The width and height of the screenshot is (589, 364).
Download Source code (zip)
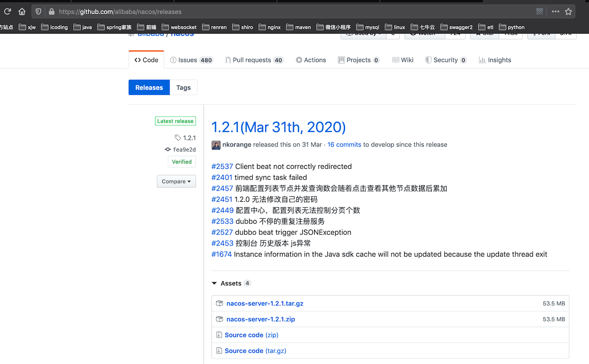[x=252, y=335]
